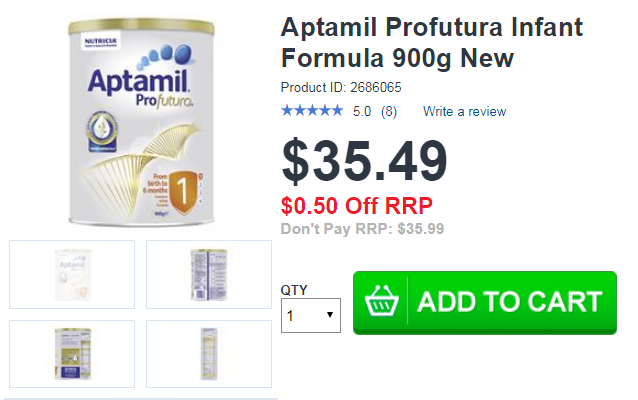The height and width of the screenshot is (400, 638).
Task: Click the review count (8)
Action: (389, 111)
